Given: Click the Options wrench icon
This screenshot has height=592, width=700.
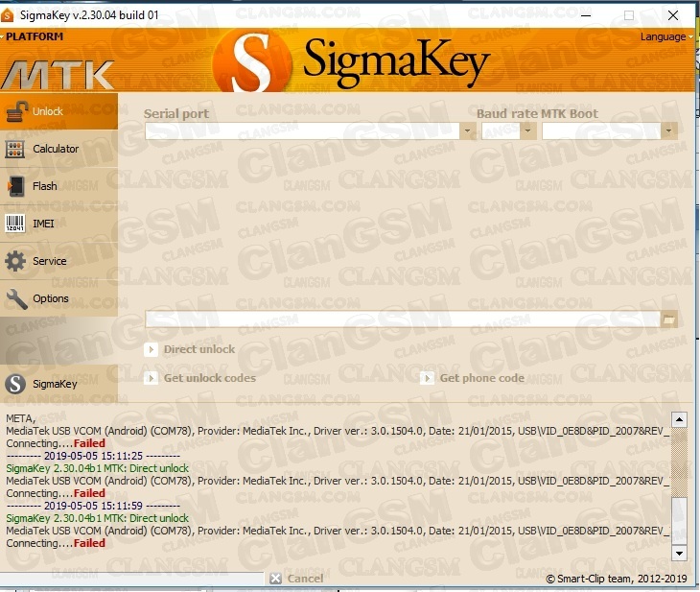Looking at the screenshot, I should [17, 299].
